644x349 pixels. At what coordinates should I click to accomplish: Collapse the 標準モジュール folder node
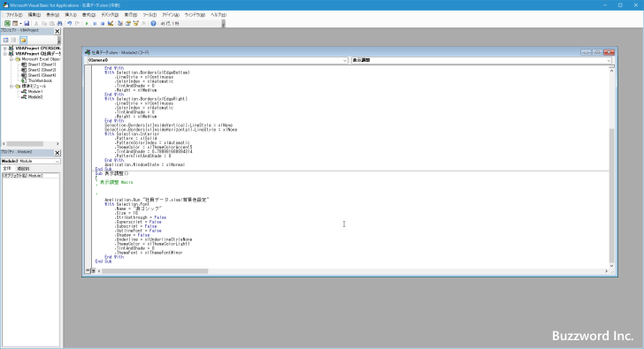point(11,86)
